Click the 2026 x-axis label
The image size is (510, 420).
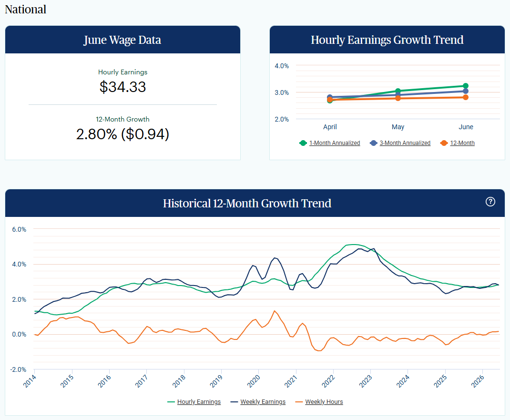(x=478, y=380)
